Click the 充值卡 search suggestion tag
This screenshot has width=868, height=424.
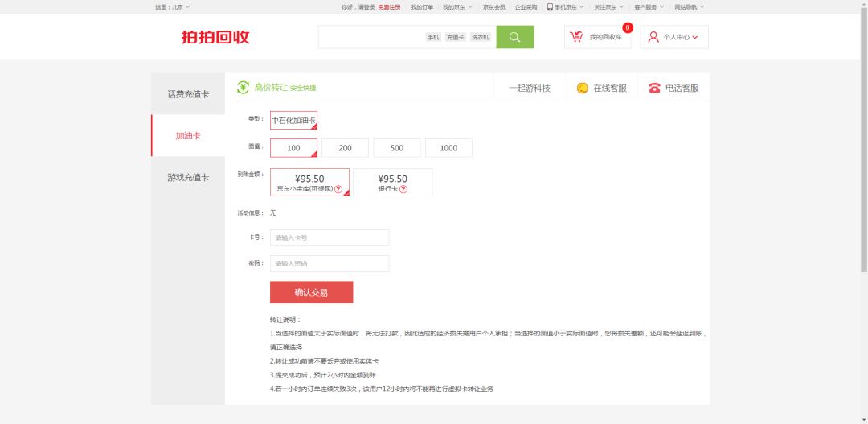pyautogui.click(x=455, y=37)
